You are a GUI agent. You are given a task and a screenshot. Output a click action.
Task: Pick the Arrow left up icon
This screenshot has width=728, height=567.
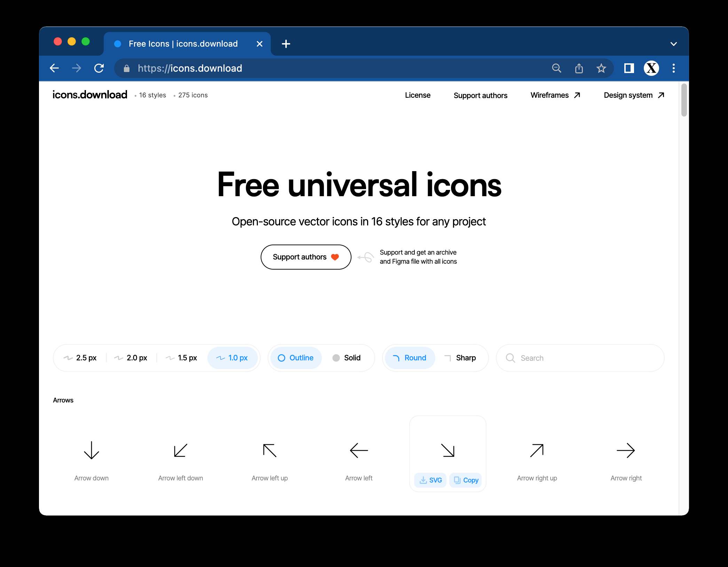(270, 450)
